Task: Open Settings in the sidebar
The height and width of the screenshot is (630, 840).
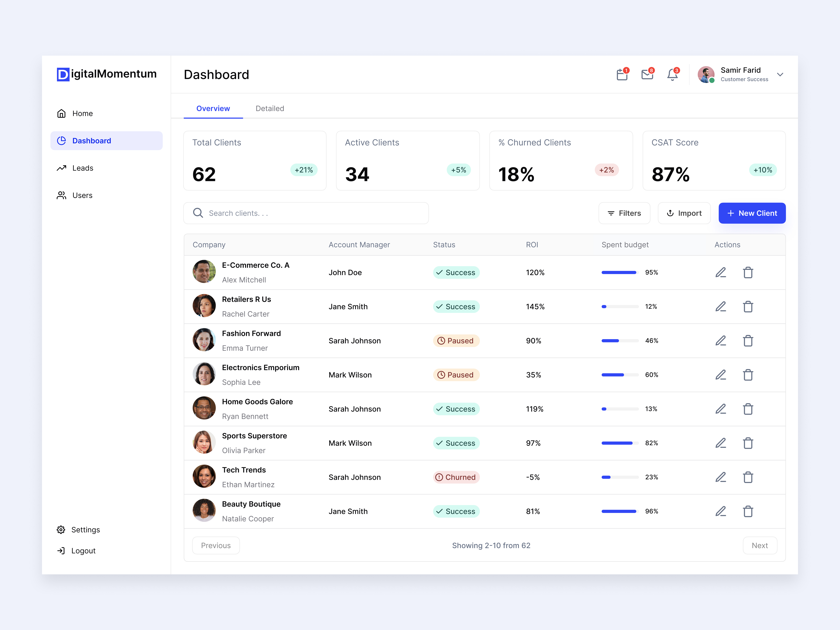Action: (78, 530)
